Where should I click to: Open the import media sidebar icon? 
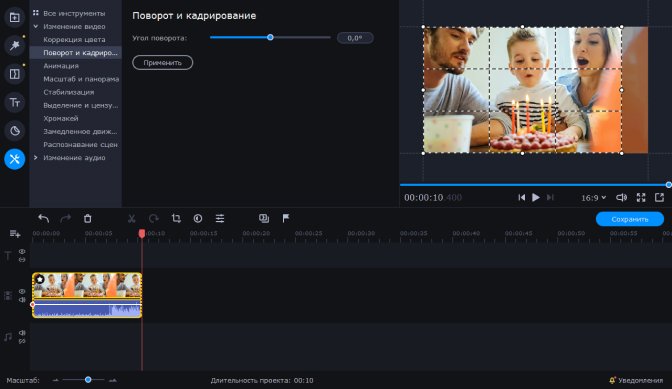[15, 18]
